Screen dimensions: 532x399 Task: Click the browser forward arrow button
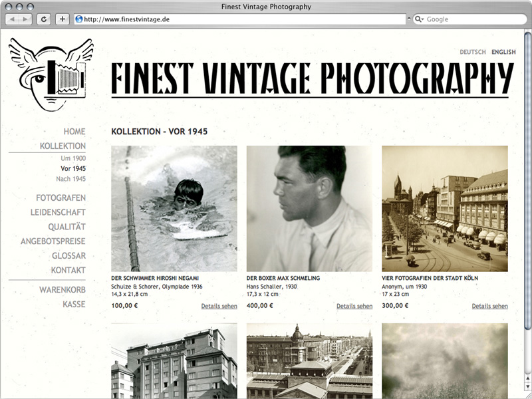pyautogui.click(x=25, y=19)
